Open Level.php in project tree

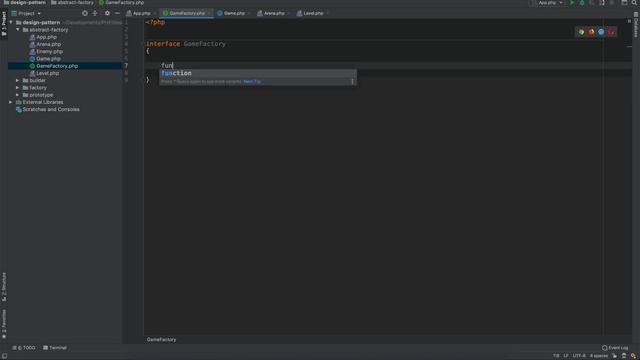click(x=48, y=73)
